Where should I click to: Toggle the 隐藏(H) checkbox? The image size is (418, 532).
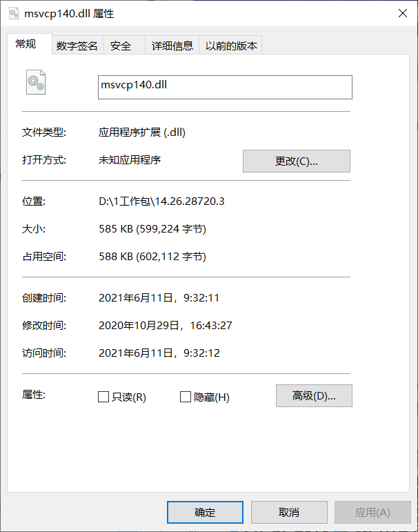(x=186, y=397)
